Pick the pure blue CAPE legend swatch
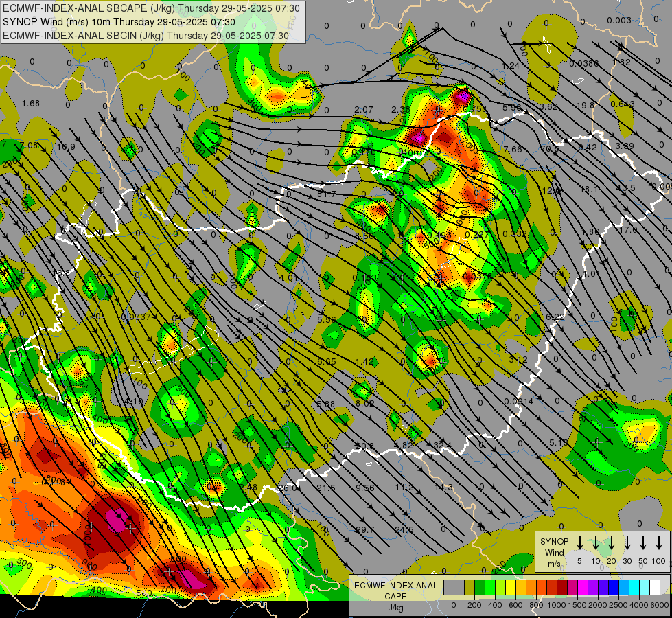This screenshot has height=618, width=672. [x=613, y=588]
